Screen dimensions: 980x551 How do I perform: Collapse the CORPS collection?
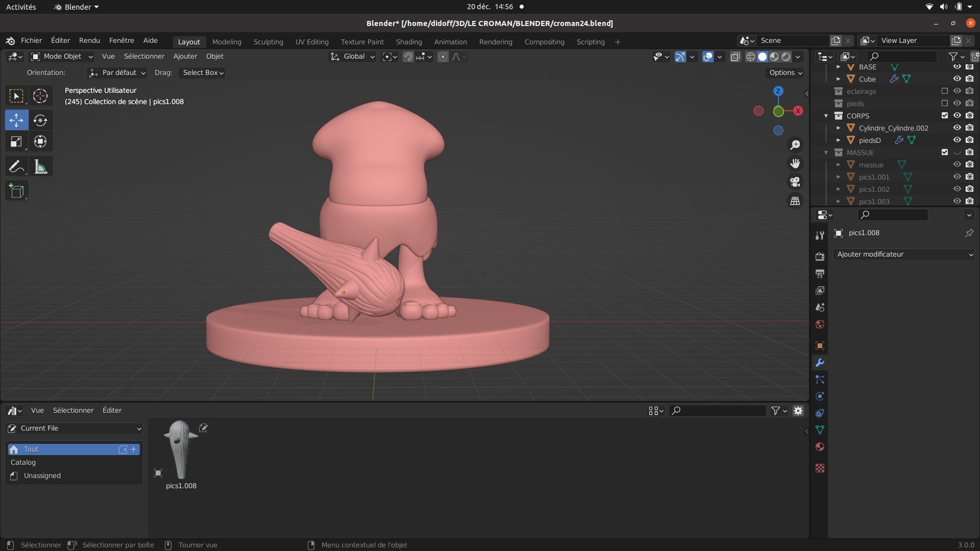(x=826, y=116)
